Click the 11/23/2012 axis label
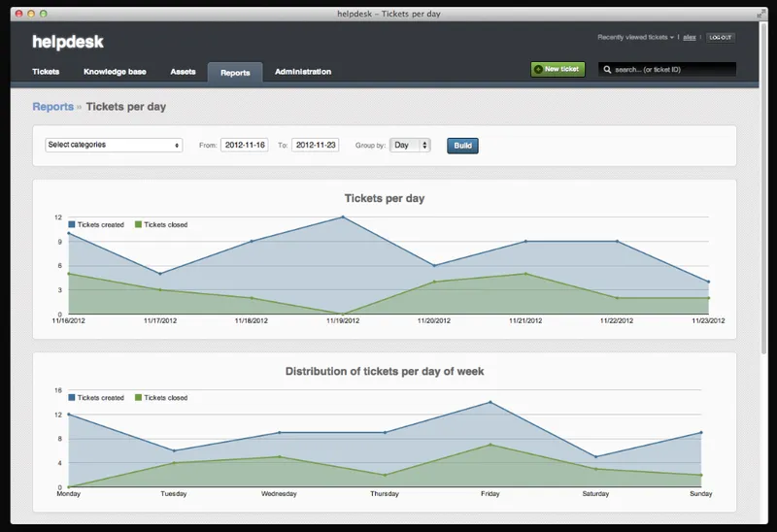The image size is (777, 532). coord(708,321)
